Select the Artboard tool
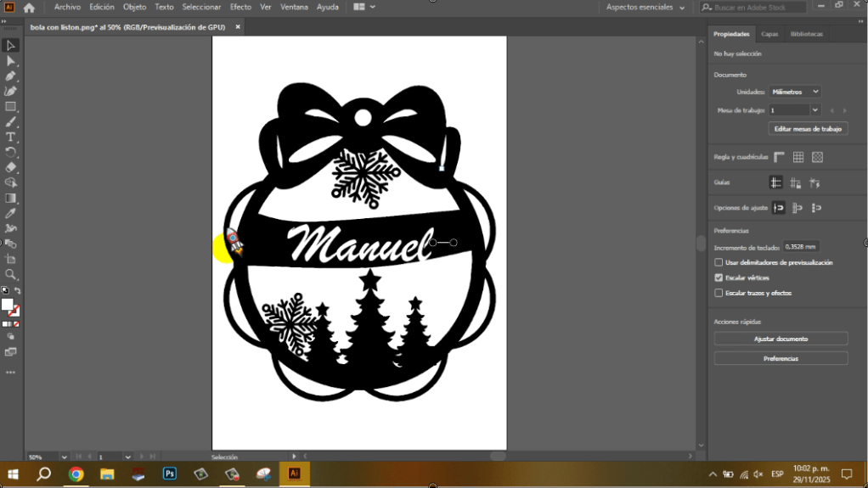The width and height of the screenshot is (868, 488). pyautogui.click(x=10, y=259)
